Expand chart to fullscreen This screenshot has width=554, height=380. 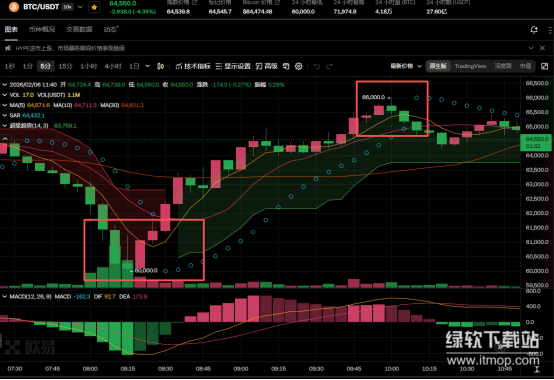click(x=544, y=66)
